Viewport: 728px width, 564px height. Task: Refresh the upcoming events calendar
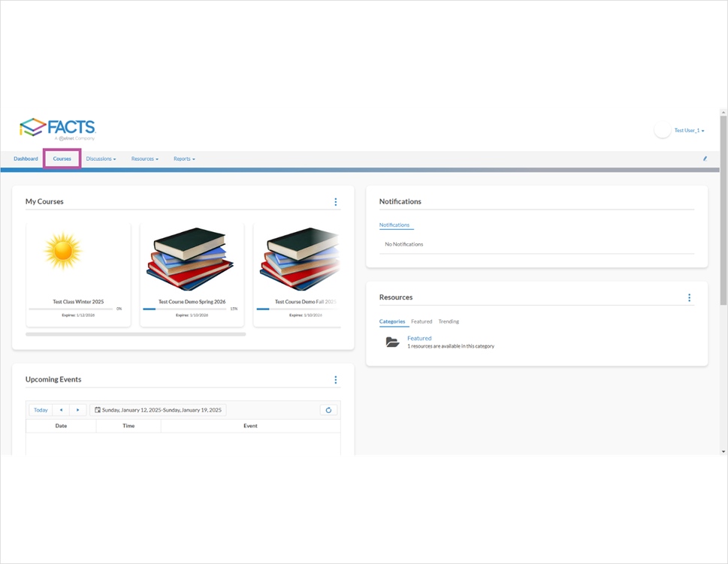point(328,410)
